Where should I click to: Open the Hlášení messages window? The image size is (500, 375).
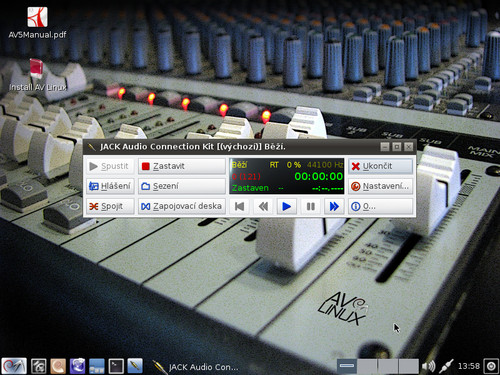110,186
